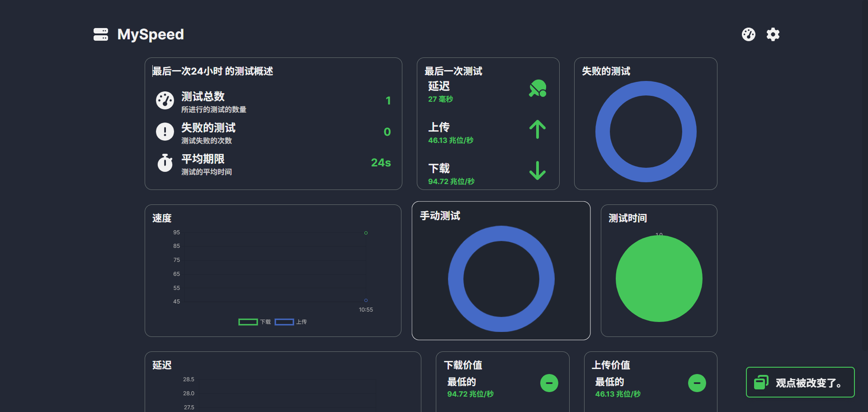
Task: Click the green upload arrow icon
Action: click(x=538, y=129)
